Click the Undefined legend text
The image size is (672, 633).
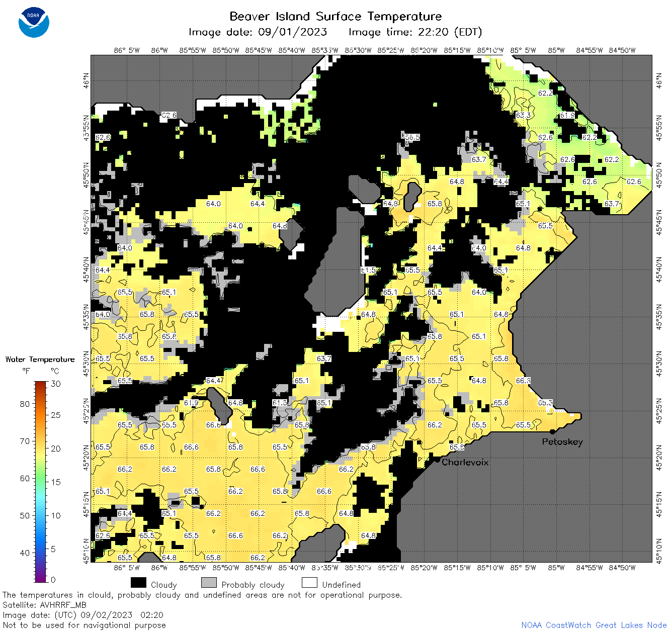342,585
